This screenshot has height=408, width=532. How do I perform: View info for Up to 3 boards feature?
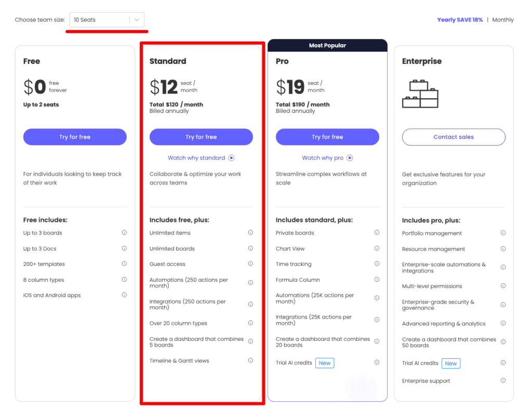124,233
